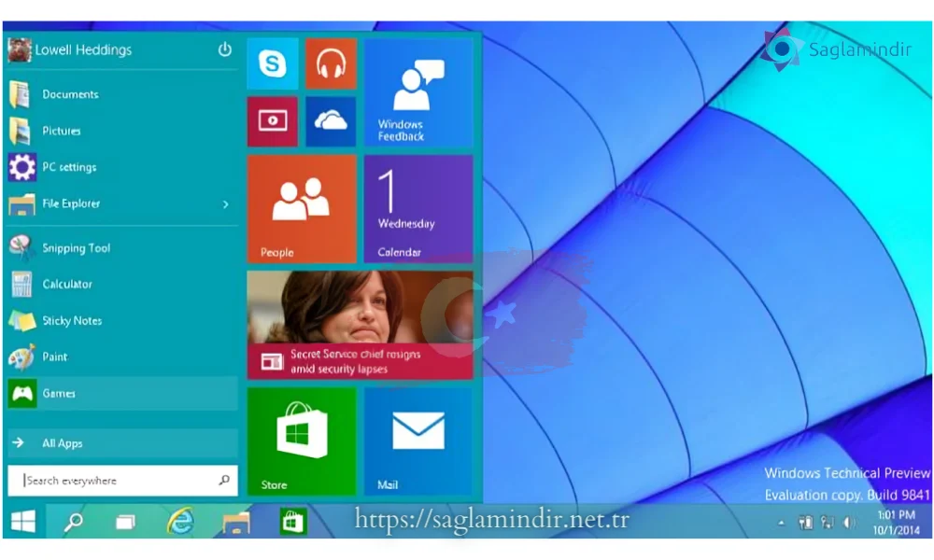Open Sticky Notes
This screenshot has width=934, height=560.
122,321
